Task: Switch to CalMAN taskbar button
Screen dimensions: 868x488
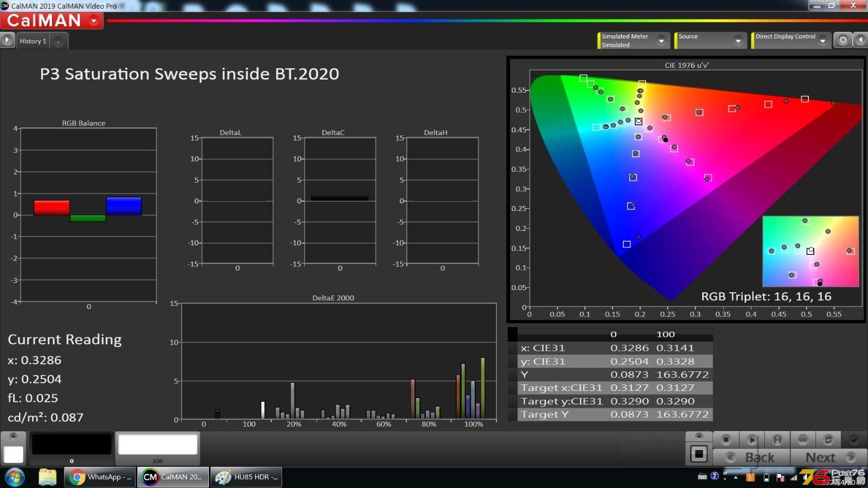Action: point(173,477)
